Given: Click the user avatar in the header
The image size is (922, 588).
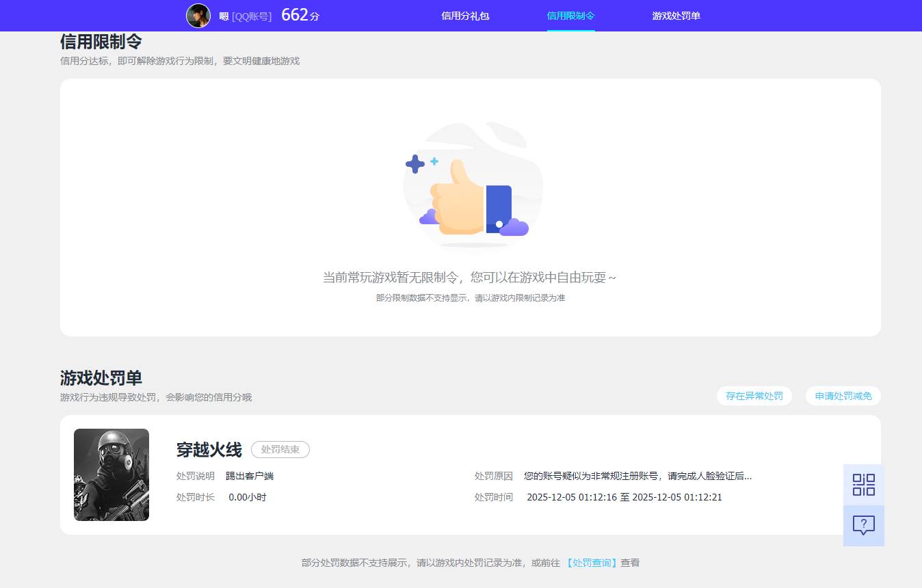Looking at the screenshot, I should click(198, 16).
